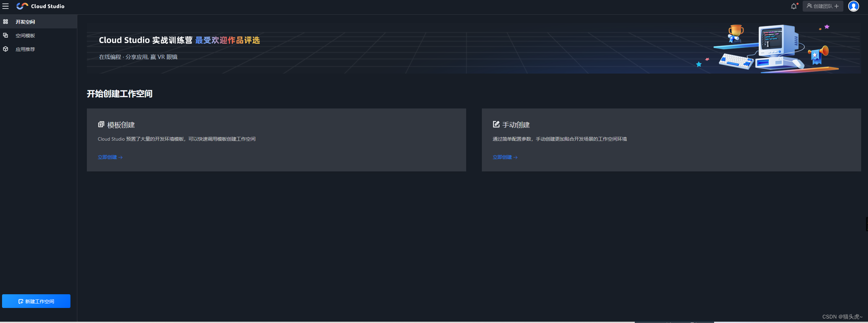
Task: Click the 手动创建 edit icon
Action: coord(496,124)
